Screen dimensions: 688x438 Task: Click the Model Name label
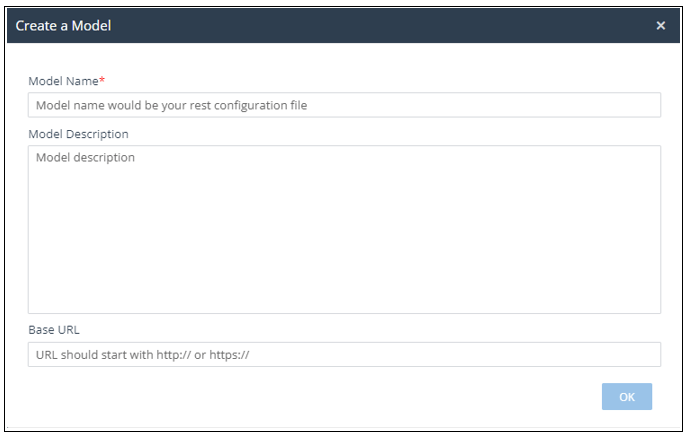click(63, 80)
